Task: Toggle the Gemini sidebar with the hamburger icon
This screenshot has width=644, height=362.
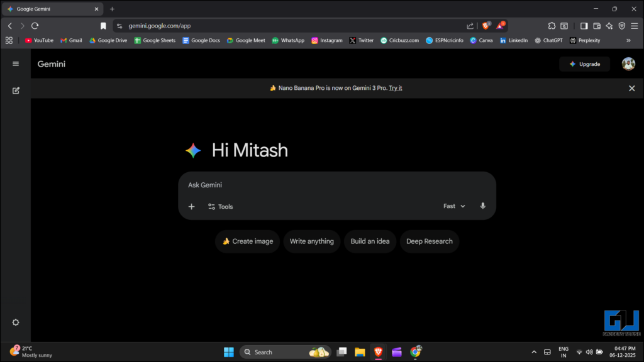Action: pos(16,63)
